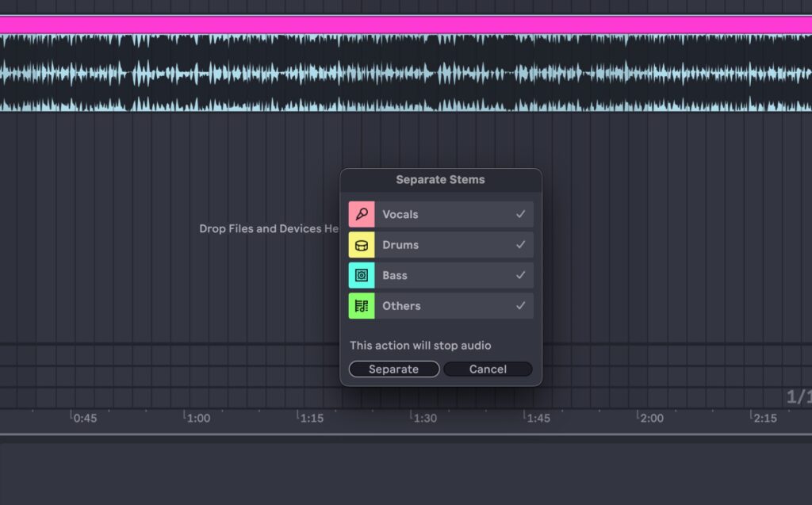
Task: Toggle the Others stem checkmark
Action: 520,306
